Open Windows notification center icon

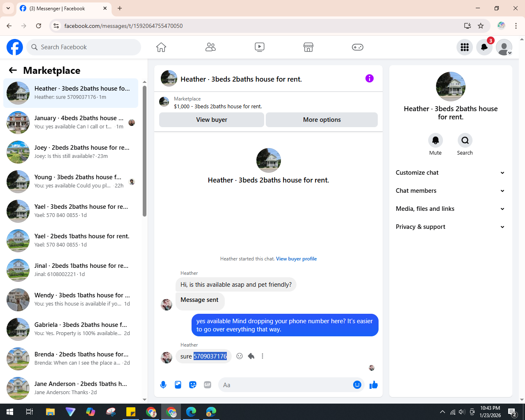(x=512, y=412)
